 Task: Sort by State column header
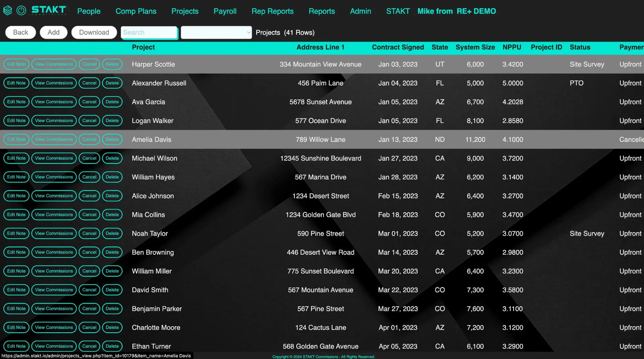click(440, 47)
